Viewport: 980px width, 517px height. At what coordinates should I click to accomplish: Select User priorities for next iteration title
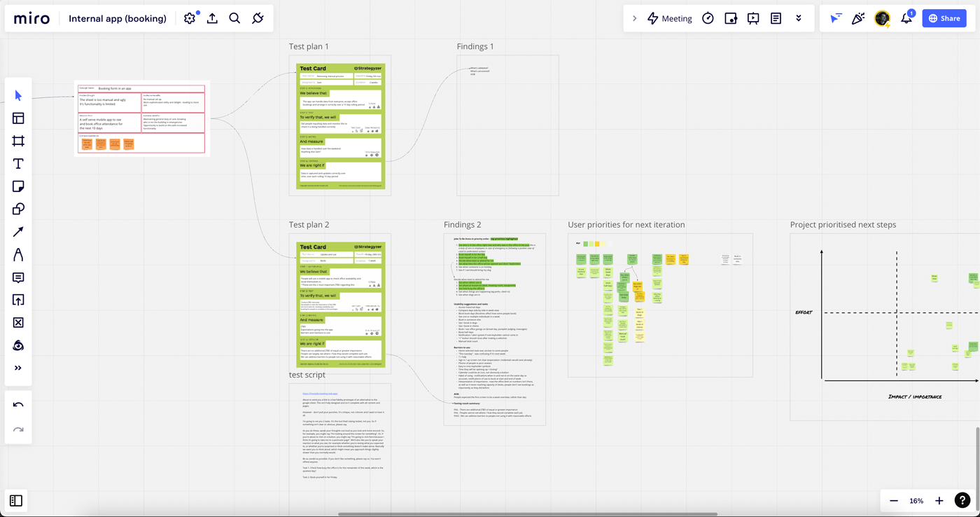tap(626, 225)
